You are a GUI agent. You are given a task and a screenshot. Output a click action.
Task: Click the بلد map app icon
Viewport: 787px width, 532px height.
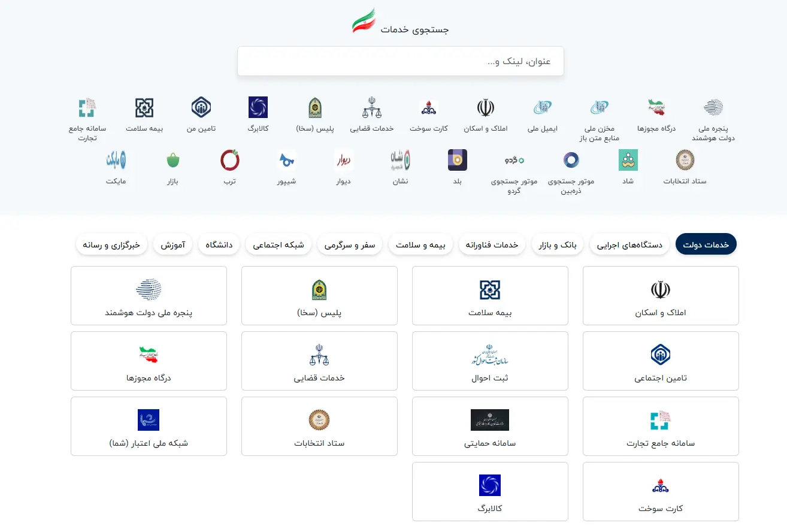click(457, 161)
